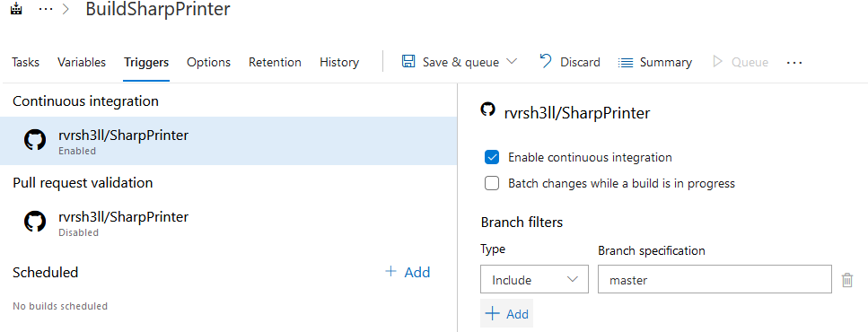
Task: Uncheck Enable continuous integration
Action: click(492, 157)
